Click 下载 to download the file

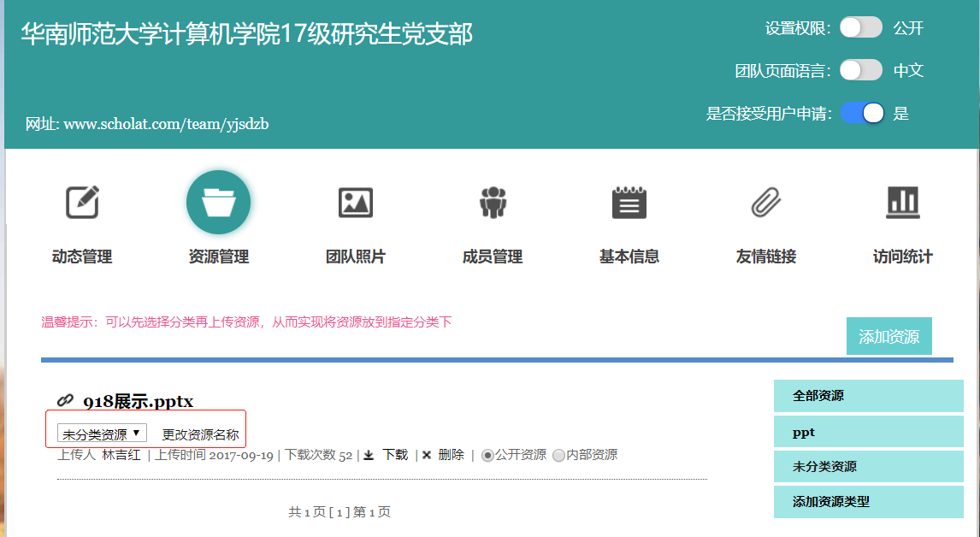coord(394,455)
